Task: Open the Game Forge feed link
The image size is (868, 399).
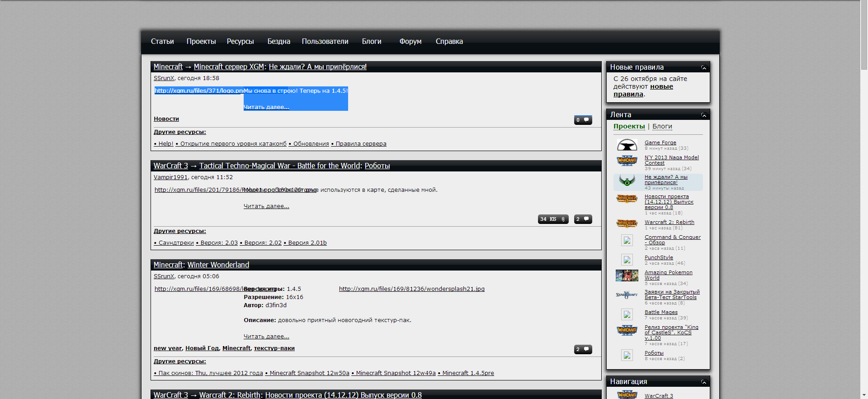Action: tap(660, 142)
